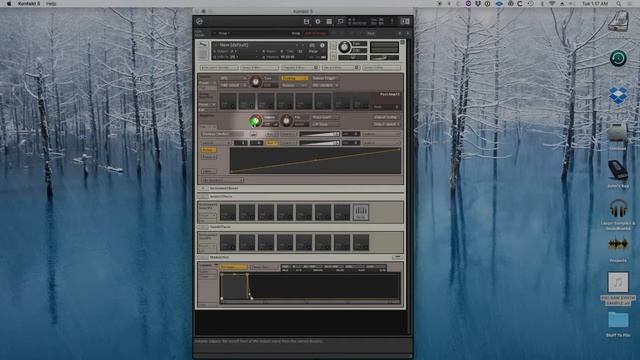Open the Projects waveform icon on desktop

(x=618, y=245)
